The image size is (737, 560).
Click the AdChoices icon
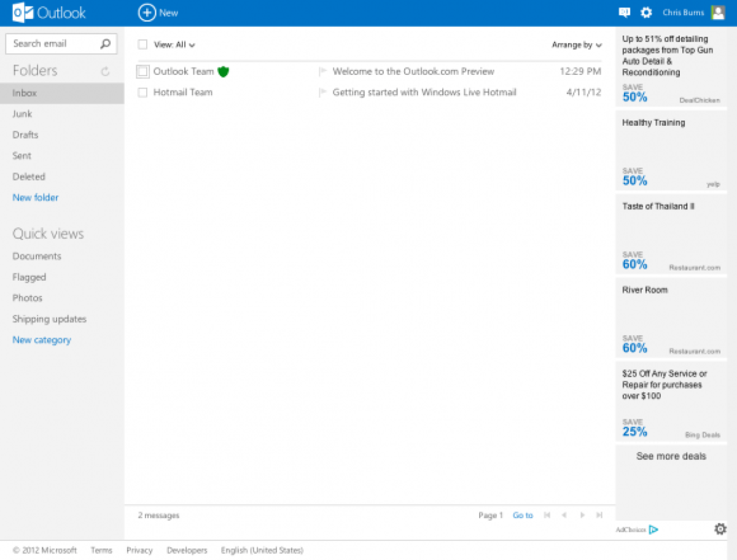(x=653, y=529)
